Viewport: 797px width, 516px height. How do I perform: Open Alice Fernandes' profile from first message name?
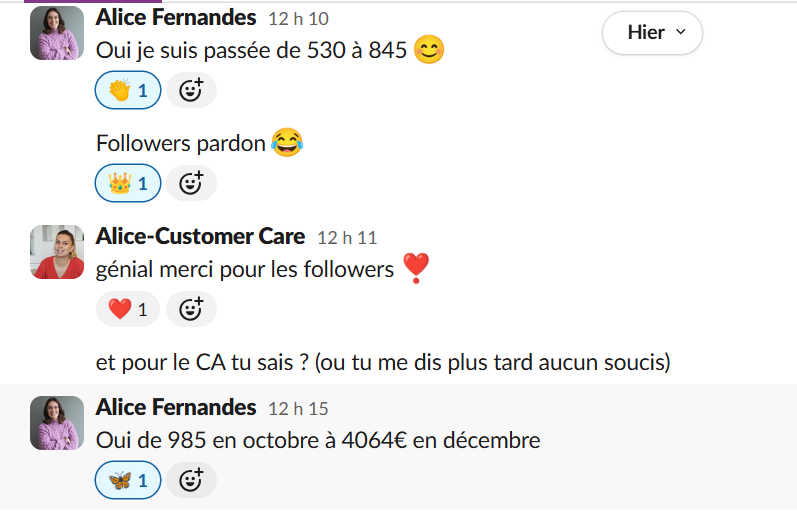pos(176,17)
